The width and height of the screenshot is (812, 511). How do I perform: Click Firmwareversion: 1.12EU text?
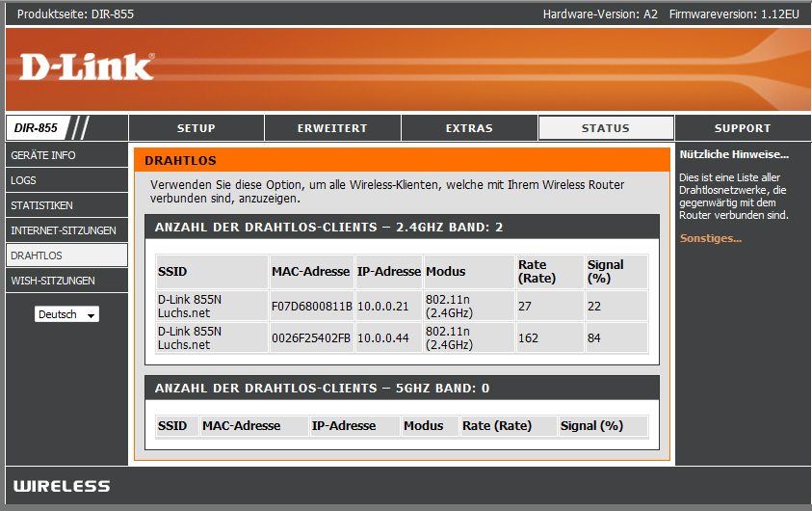coord(734,14)
